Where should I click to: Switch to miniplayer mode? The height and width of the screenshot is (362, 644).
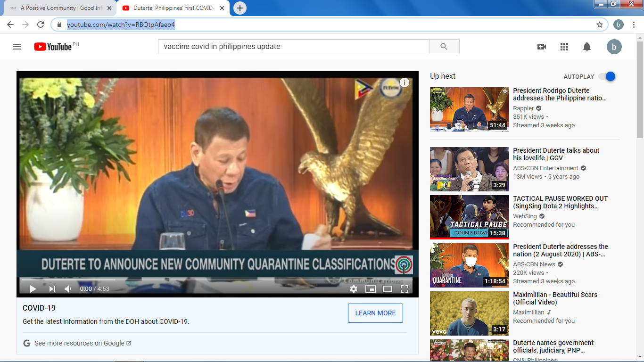coord(371,289)
